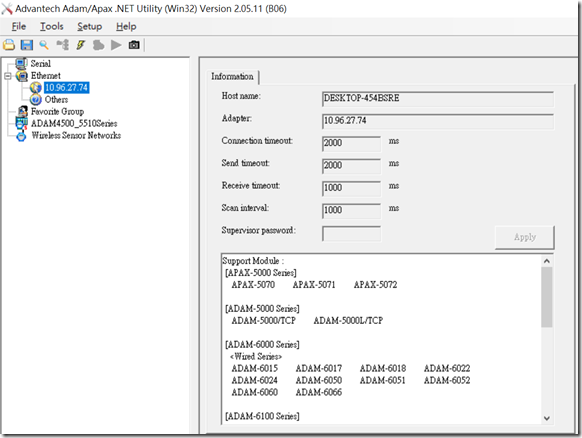This screenshot has width=582, height=438.
Task: Click the Support Module scrollbar up arrow
Action: pos(546,261)
